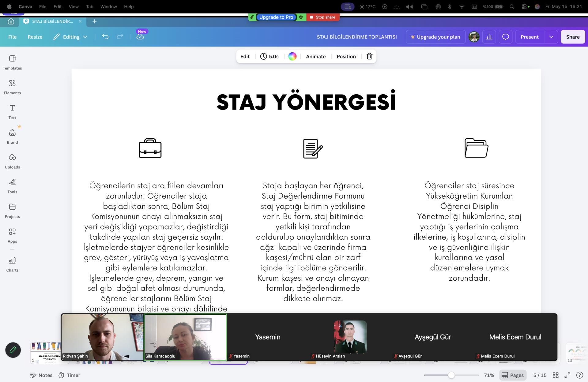Add a new tab with plus button

point(94,21)
